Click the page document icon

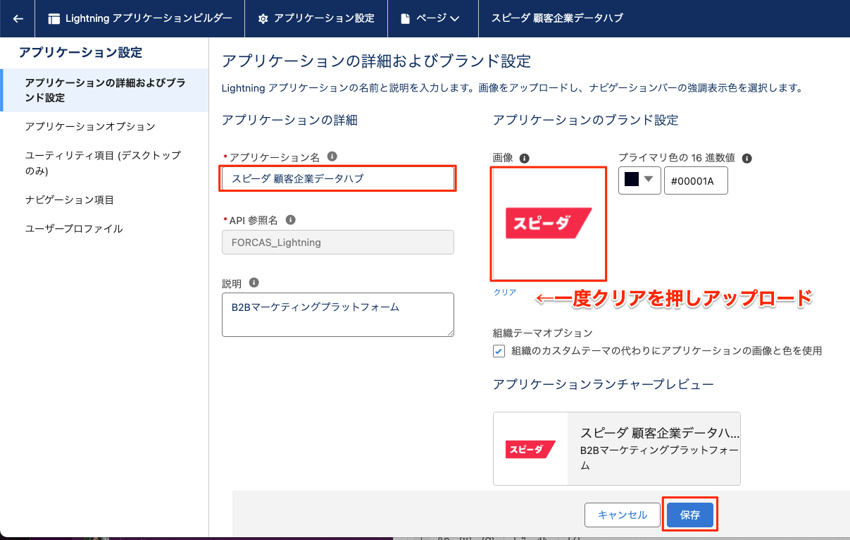(405, 19)
